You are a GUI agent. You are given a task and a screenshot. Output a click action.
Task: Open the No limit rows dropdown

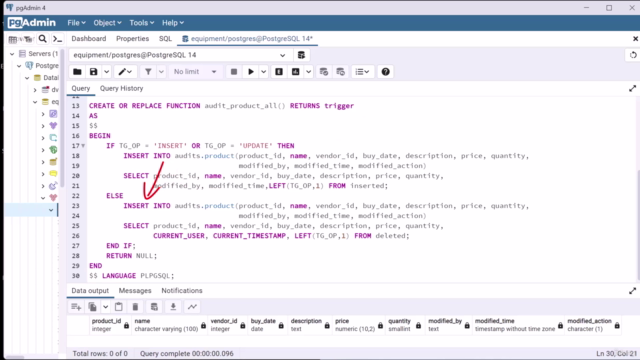(195, 72)
